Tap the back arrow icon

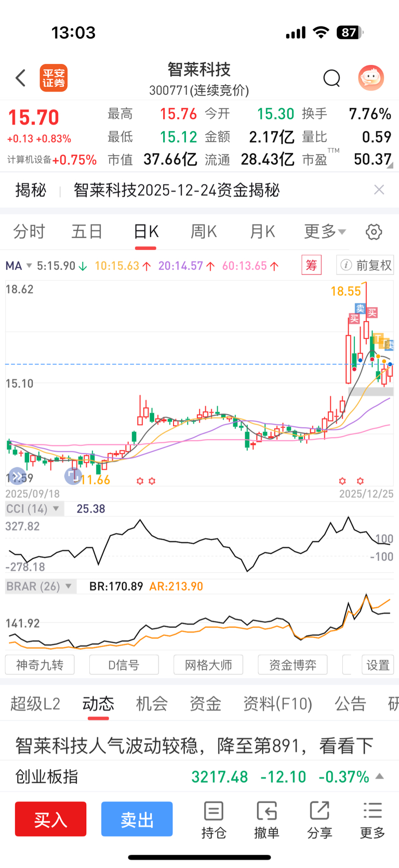(21, 78)
